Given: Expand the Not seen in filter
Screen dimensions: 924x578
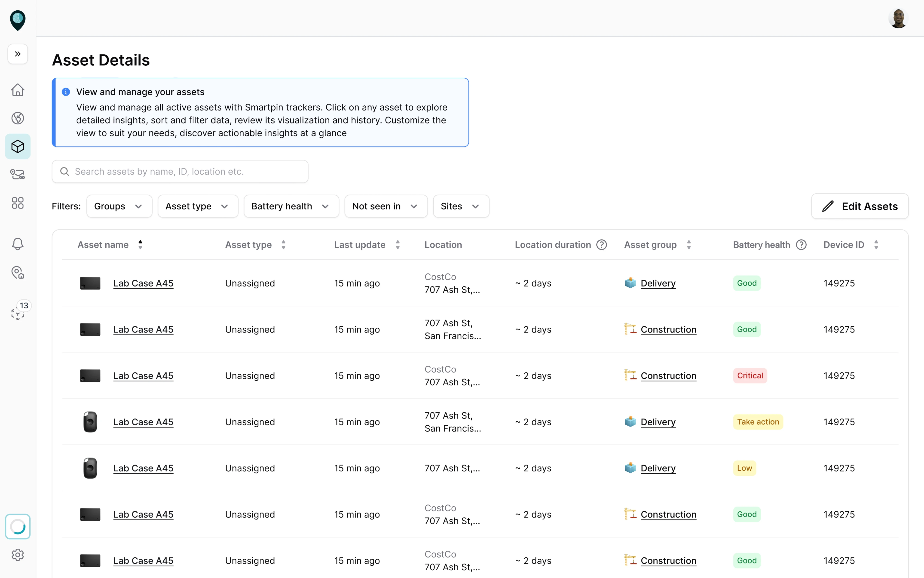Looking at the screenshot, I should (386, 206).
